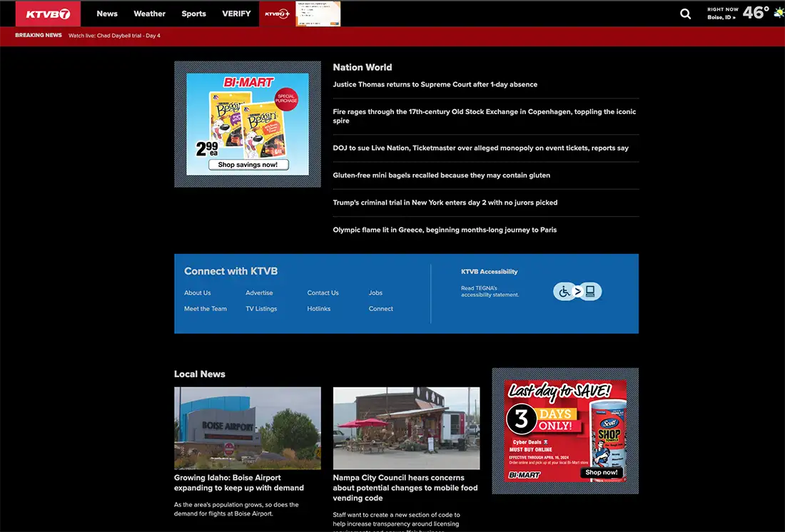Click the KTVB7 logo

[48, 14]
